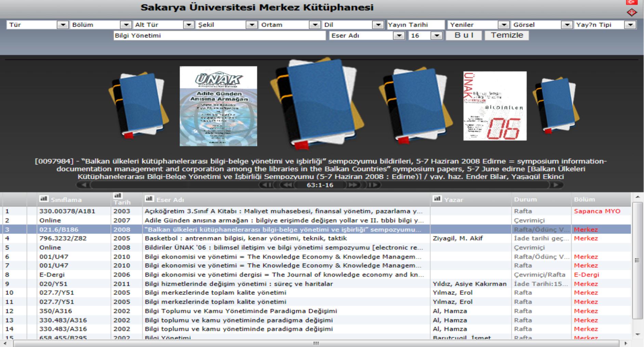Open the ÜNAK Bildiriler 06 cover thumbnail
Screen dimensions: 644x347
[x=495, y=106]
